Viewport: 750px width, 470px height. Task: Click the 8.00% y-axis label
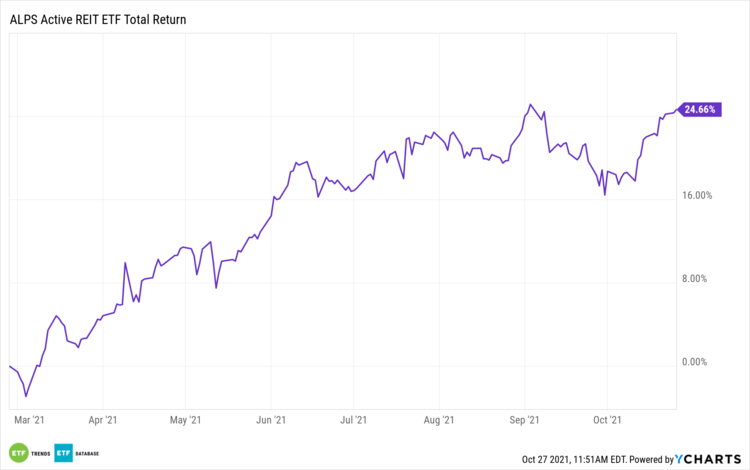point(698,279)
